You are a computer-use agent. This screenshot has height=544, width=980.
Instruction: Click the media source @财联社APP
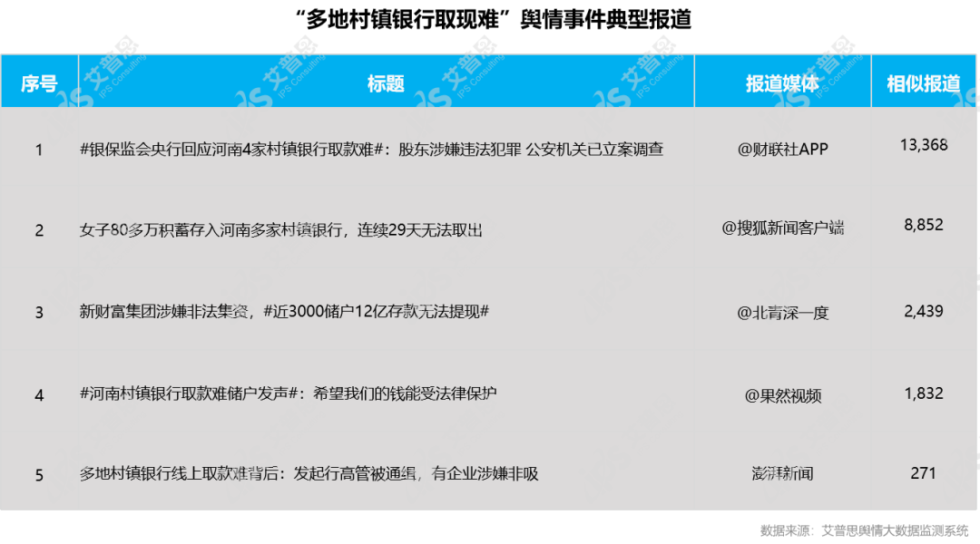click(x=781, y=150)
